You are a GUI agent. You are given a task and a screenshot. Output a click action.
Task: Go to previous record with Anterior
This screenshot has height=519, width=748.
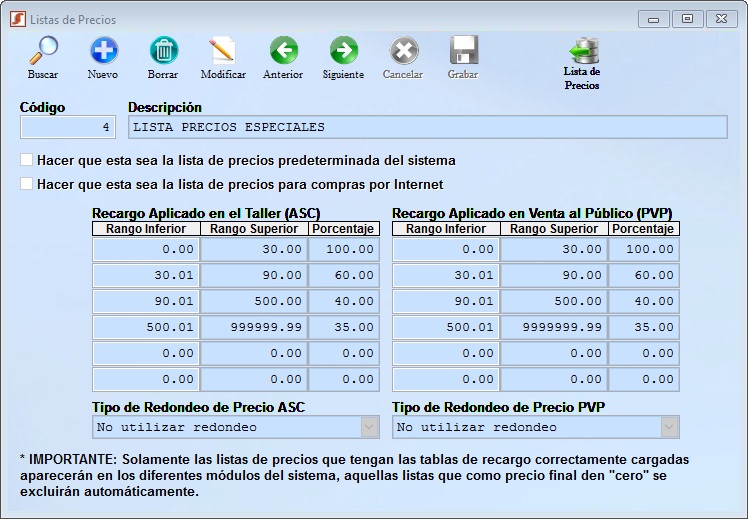tap(283, 52)
